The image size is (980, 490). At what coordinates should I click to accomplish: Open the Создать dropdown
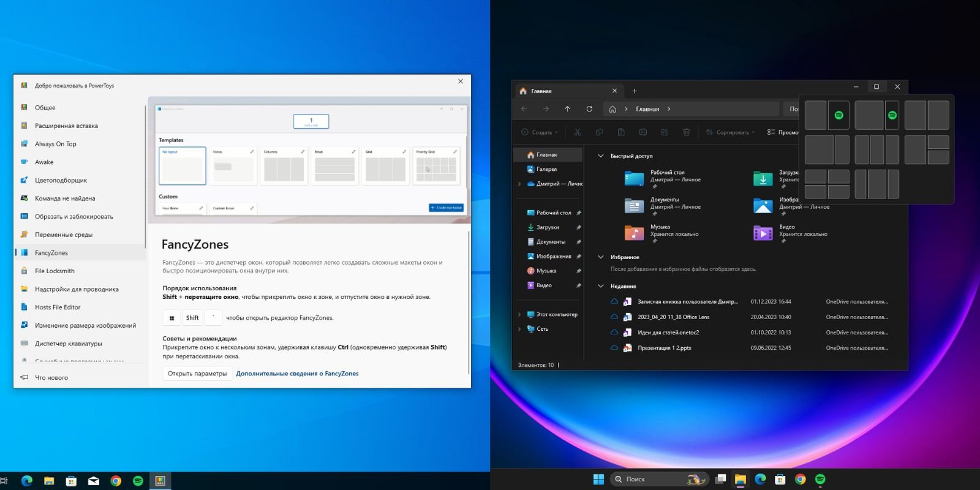coord(540,132)
